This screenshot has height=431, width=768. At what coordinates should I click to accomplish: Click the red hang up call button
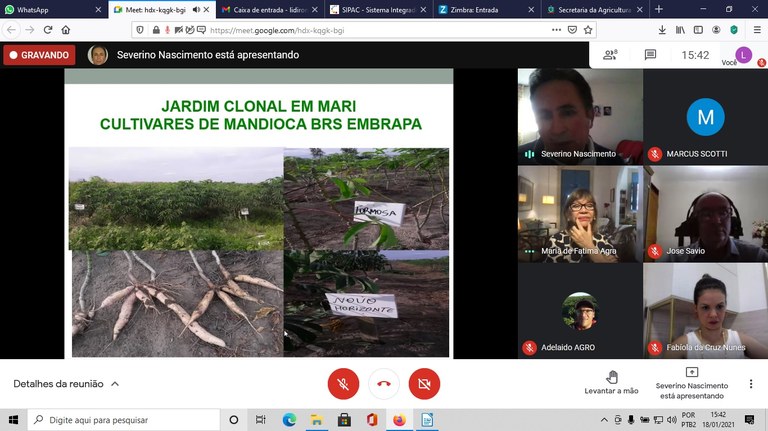383,383
